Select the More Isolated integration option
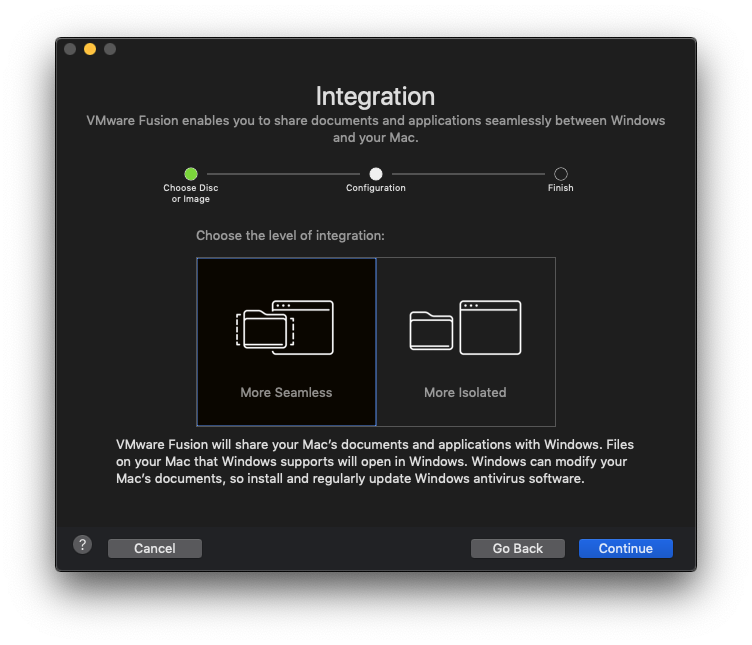This screenshot has height=645, width=752. (x=466, y=342)
